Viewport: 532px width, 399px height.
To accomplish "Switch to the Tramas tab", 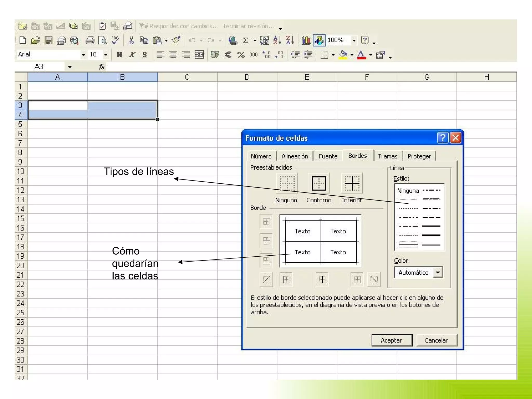I will point(388,156).
